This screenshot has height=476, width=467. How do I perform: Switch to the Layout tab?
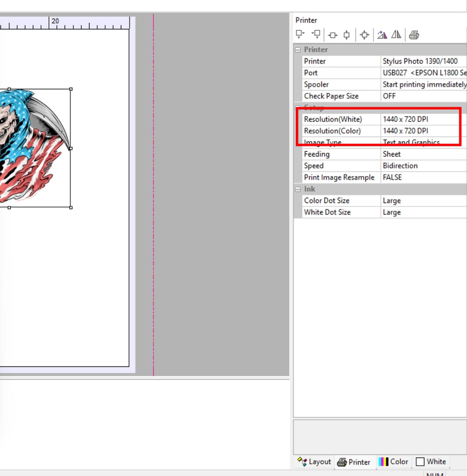(x=314, y=462)
